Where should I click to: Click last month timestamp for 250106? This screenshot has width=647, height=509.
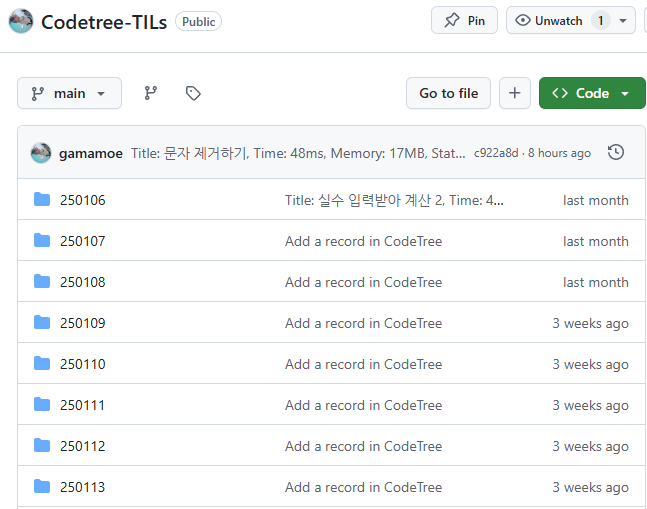click(595, 200)
